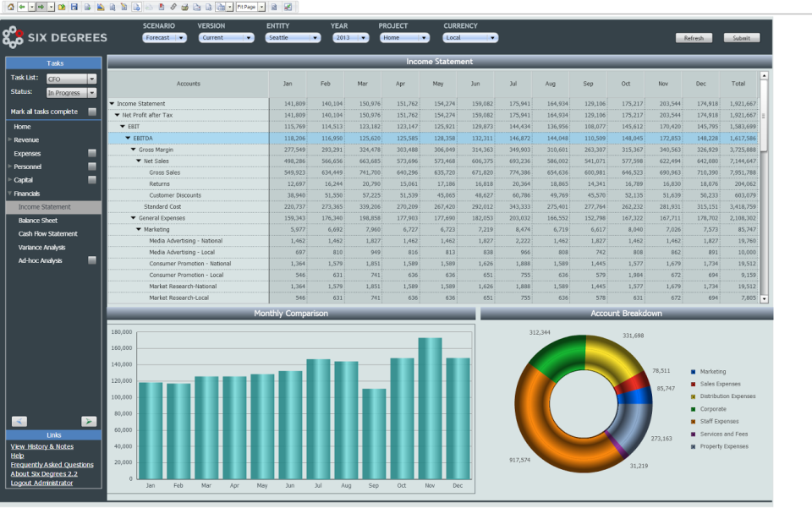This screenshot has width=812, height=508.
Task: Open the Variance Analysis task item
Action: pyautogui.click(x=42, y=248)
